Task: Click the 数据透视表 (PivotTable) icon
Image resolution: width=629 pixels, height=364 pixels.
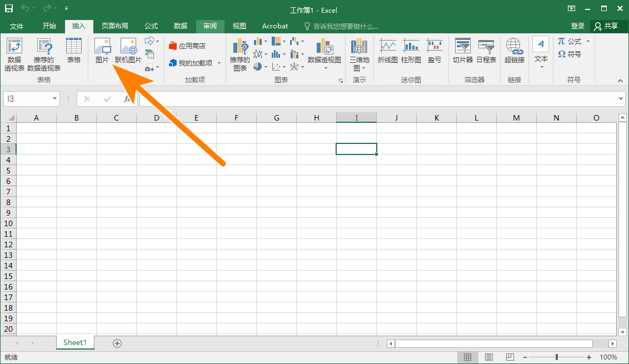Action: [x=14, y=54]
